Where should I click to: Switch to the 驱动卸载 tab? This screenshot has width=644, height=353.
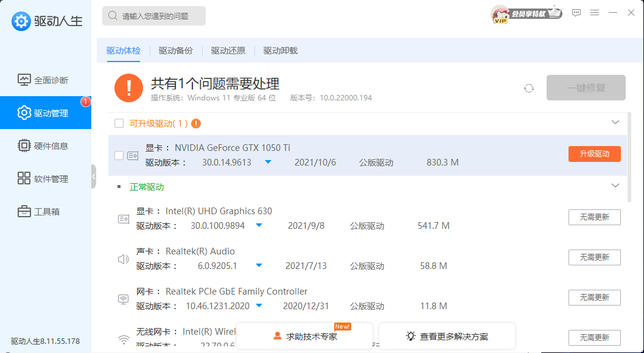281,51
